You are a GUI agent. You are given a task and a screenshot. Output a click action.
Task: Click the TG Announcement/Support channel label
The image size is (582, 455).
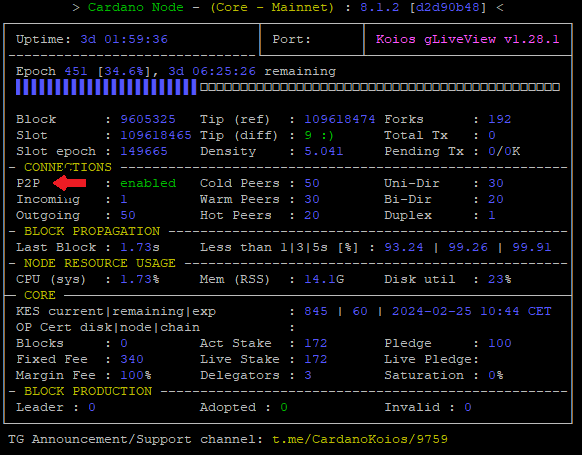(x=135, y=439)
